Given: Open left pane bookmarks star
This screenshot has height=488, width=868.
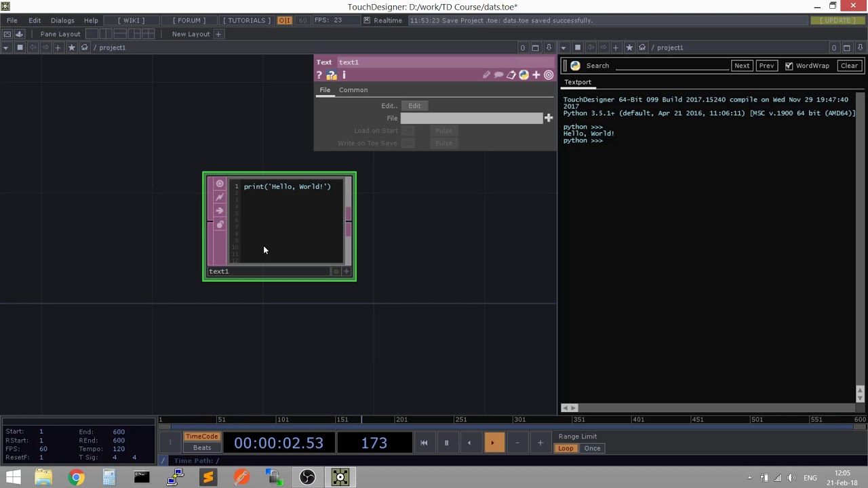Looking at the screenshot, I should pyautogui.click(x=71, y=47).
